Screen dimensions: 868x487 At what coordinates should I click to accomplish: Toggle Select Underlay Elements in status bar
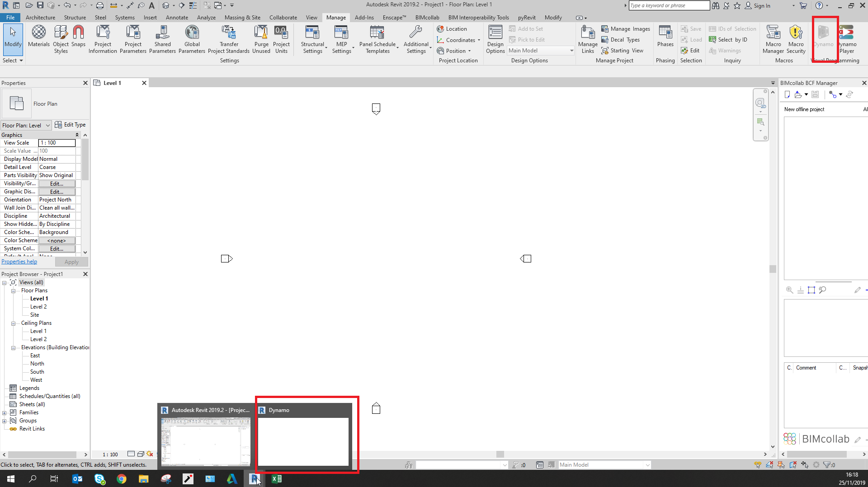[x=769, y=465]
